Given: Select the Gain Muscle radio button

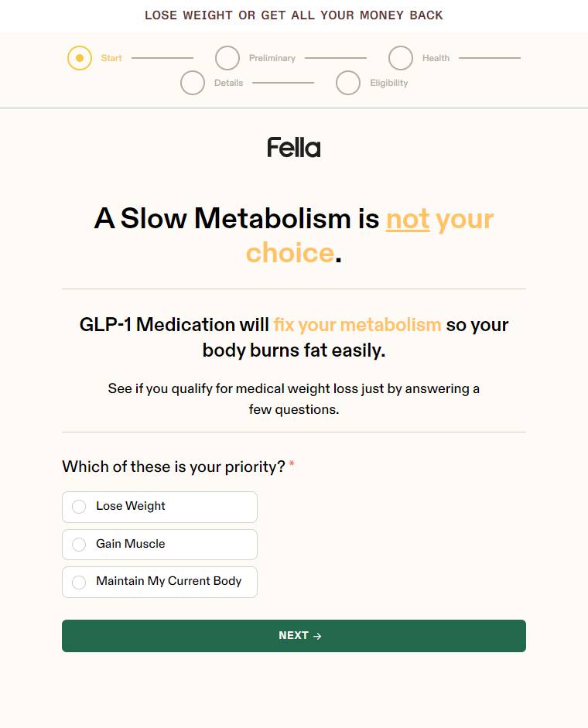Looking at the screenshot, I should [79, 544].
